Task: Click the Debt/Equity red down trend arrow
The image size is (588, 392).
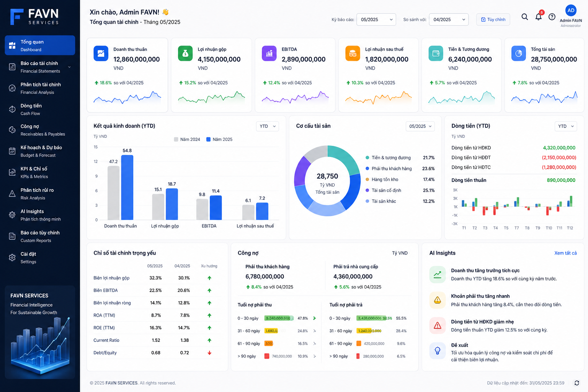Action: pos(209,353)
